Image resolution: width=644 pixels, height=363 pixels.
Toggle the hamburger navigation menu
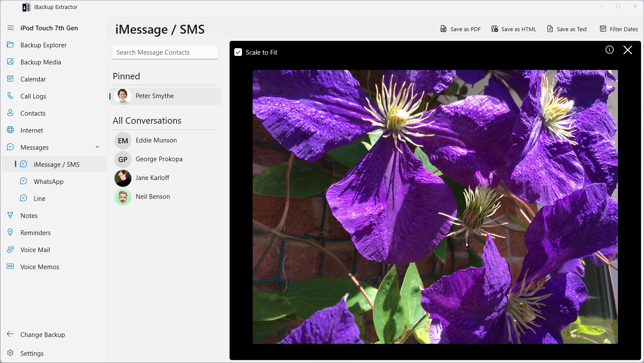pos(11,28)
